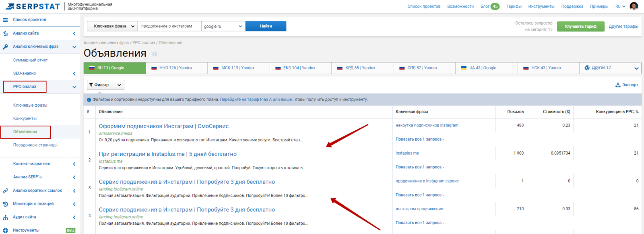
Task: Switch to the ЕКБ 104 | Yandex tab
Action: click(x=301, y=68)
